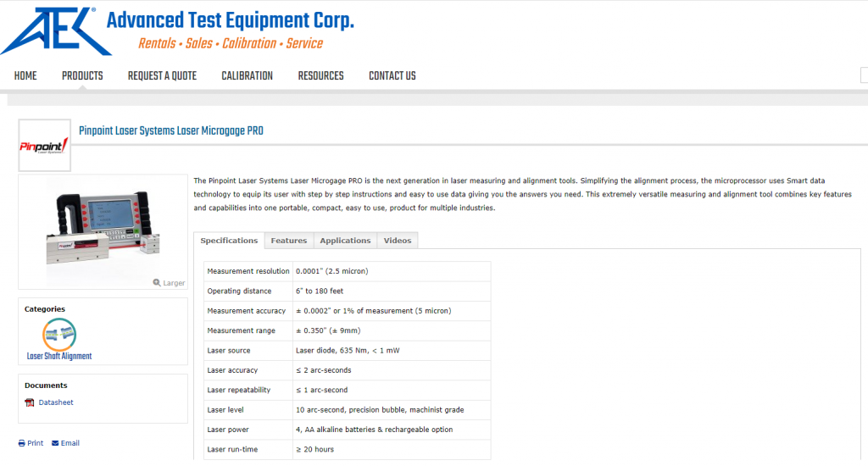Click the PDF icon beside Datasheet
This screenshot has width=868, height=466.
(30, 402)
